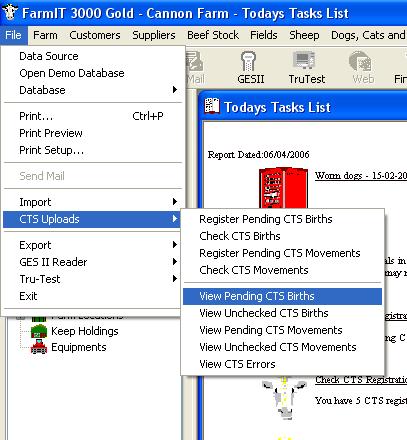Open the Dogs, Cats menu
Viewport: 407px width, 440px height.
tap(368, 35)
